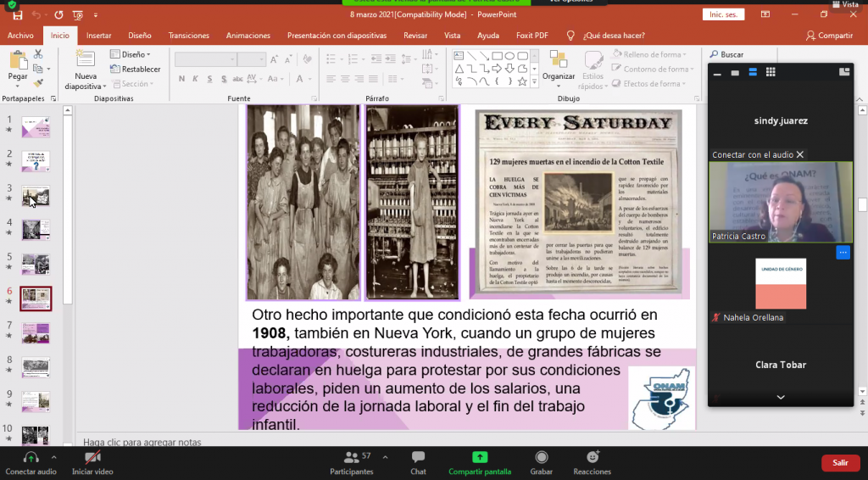Toggle align text left
868x480 pixels.
tap(331, 79)
